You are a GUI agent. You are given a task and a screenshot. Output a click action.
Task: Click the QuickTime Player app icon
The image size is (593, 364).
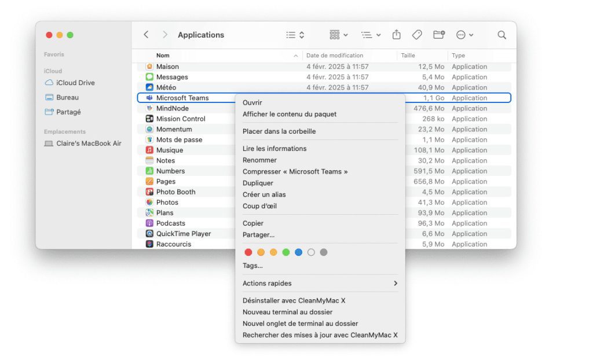pyautogui.click(x=149, y=233)
